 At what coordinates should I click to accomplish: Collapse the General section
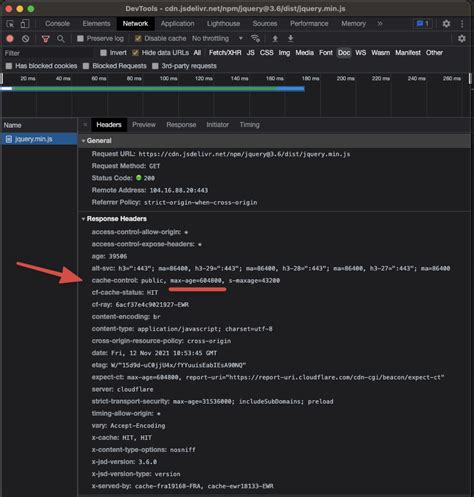[x=83, y=141]
